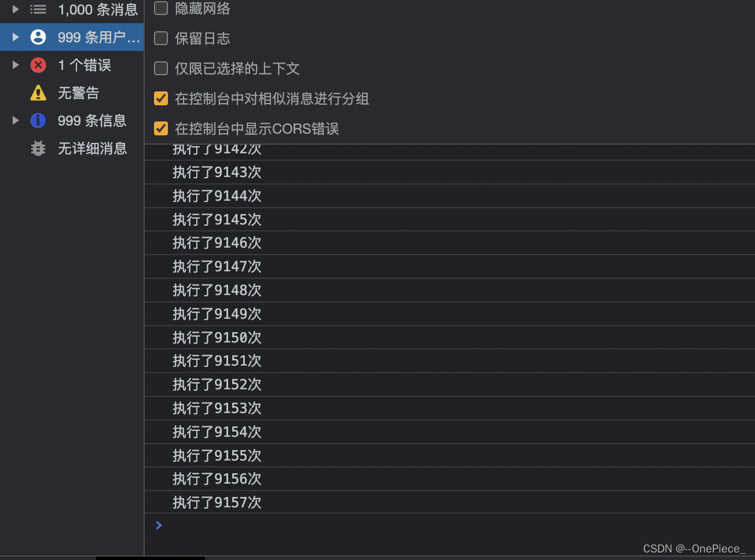Uncheck 在控制台中对相似消息进行分组

click(x=161, y=98)
